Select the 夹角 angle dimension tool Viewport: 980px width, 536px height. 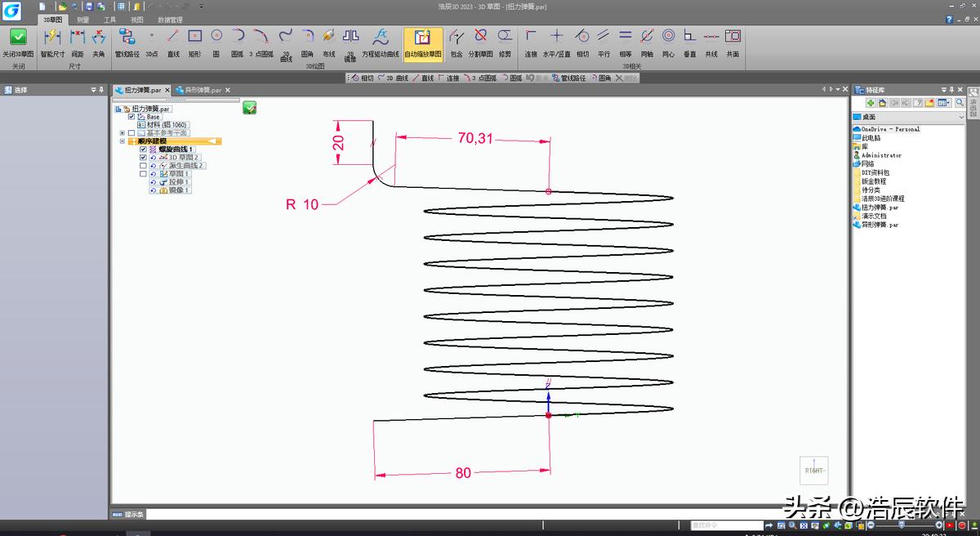pos(99,42)
